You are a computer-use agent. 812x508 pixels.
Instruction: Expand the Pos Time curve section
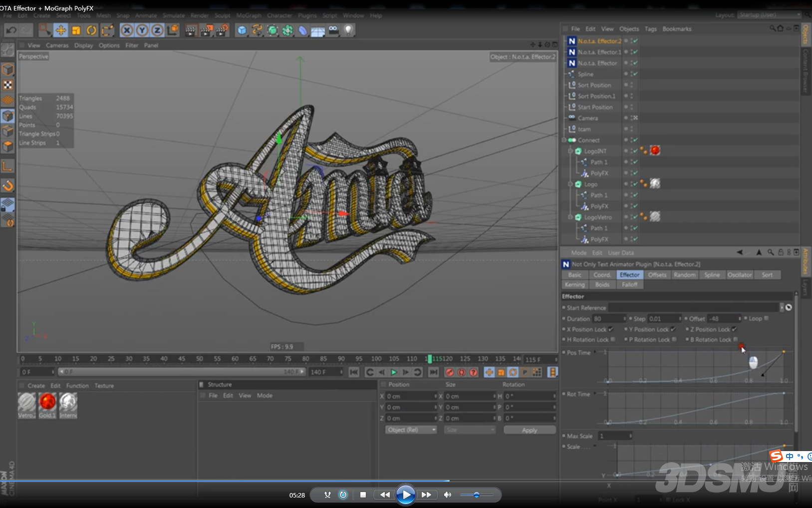[x=594, y=353]
